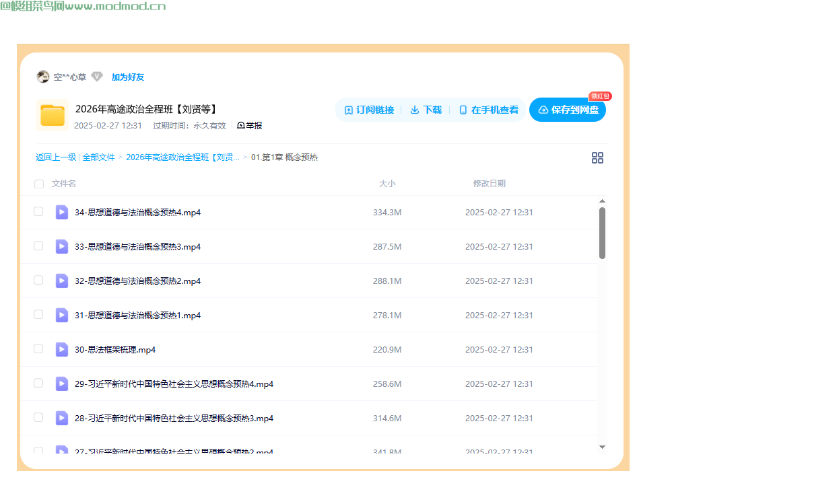Select checkbox for 33-思想道德与法治概念预热3.mp4
839x504 pixels.
pyautogui.click(x=38, y=246)
